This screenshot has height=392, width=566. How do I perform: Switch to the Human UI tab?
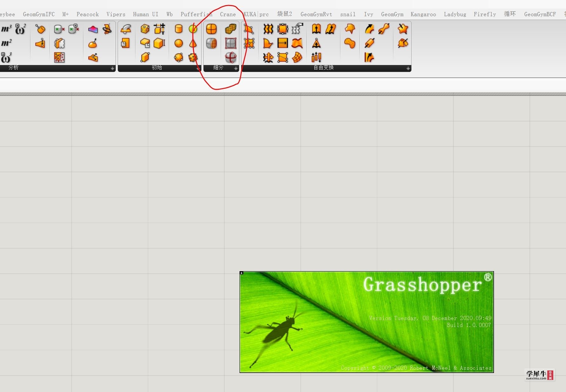146,14
